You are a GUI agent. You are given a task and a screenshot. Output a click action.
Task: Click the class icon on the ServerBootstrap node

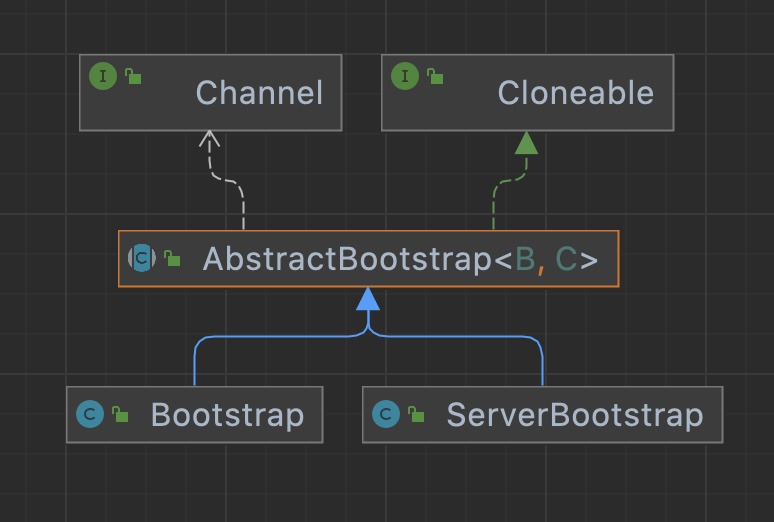pyautogui.click(x=386, y=413)
